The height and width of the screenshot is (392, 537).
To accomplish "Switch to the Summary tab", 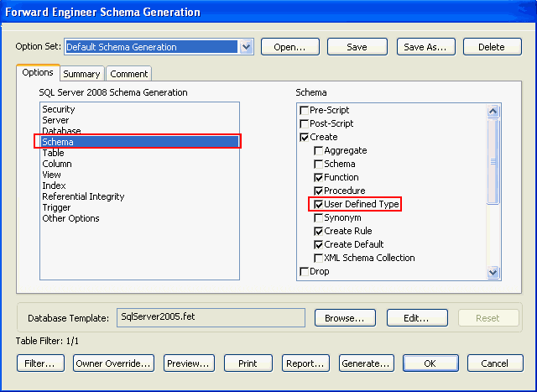I will [x=81, y=74].
